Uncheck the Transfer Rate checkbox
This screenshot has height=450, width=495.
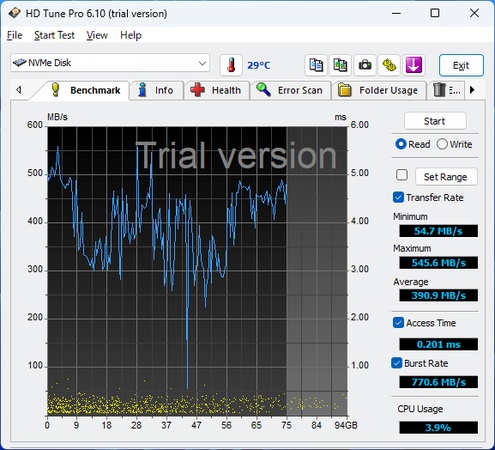tap(398, 197)
